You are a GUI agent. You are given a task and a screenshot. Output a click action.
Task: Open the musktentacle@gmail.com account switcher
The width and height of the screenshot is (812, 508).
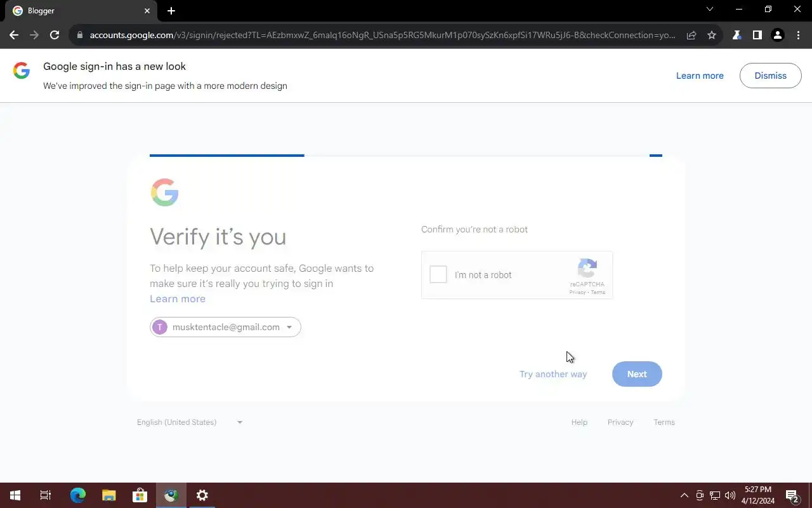225,327
